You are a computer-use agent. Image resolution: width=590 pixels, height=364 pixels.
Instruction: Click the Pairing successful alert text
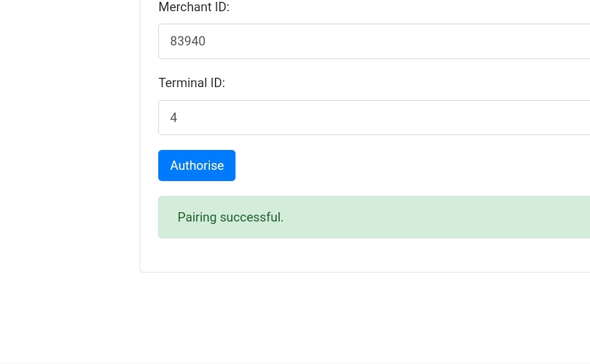(x=231, y=217)
